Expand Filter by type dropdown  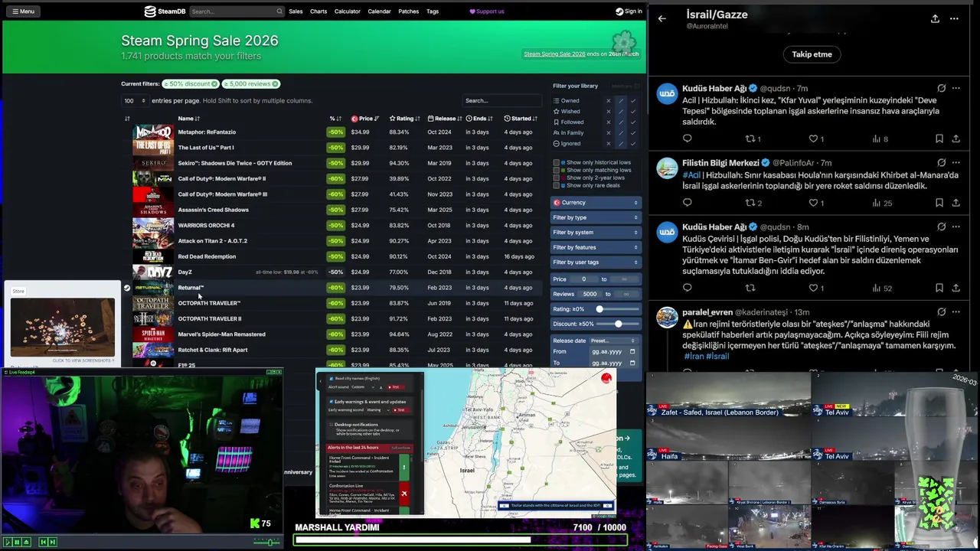coord(595,217)
